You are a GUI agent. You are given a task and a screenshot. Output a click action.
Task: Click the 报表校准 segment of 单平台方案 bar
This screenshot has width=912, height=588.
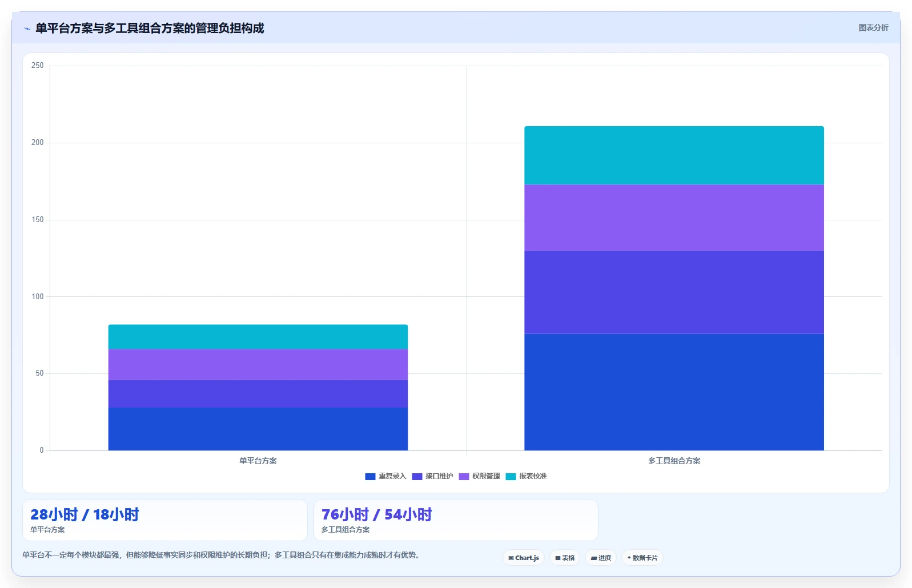[258, 337]
